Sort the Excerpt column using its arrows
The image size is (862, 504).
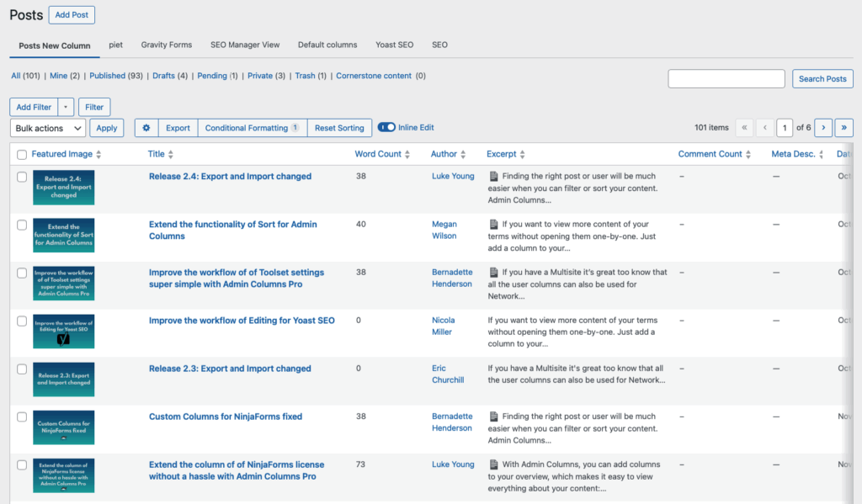click(522, 155)
